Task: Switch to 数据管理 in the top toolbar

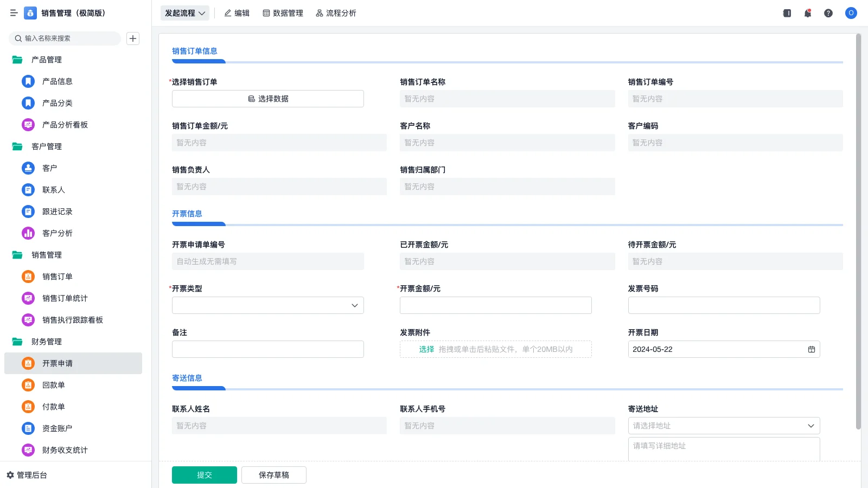Action: 283,13
